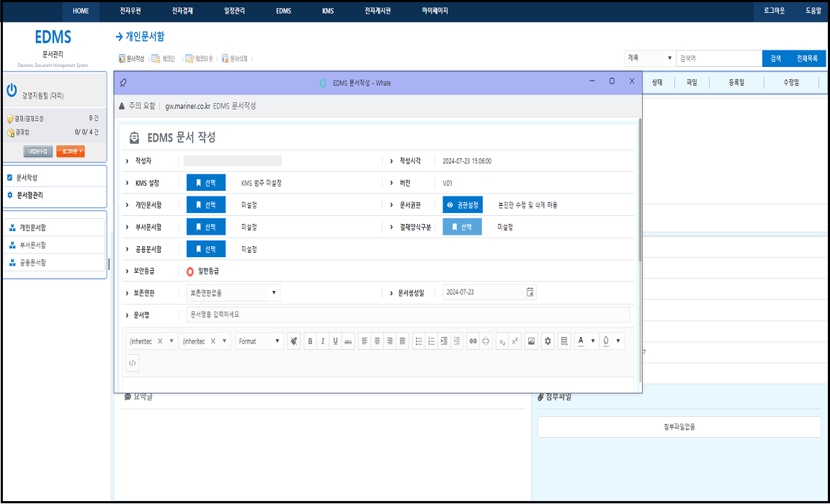Open 부서문서함 in sidebar tree

point(33,246)
